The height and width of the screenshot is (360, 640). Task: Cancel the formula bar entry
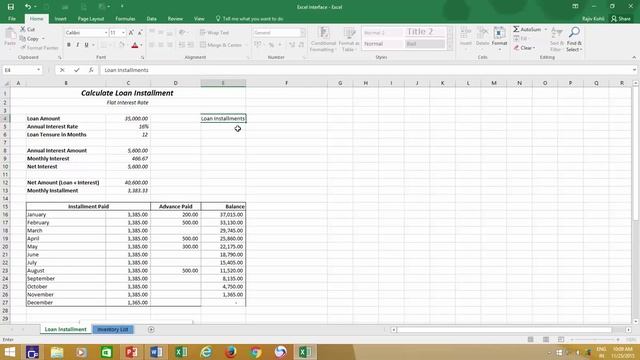click(62, 70)
